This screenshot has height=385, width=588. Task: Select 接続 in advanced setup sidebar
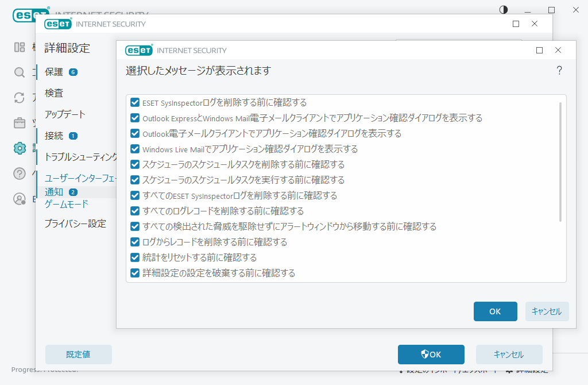54,136
